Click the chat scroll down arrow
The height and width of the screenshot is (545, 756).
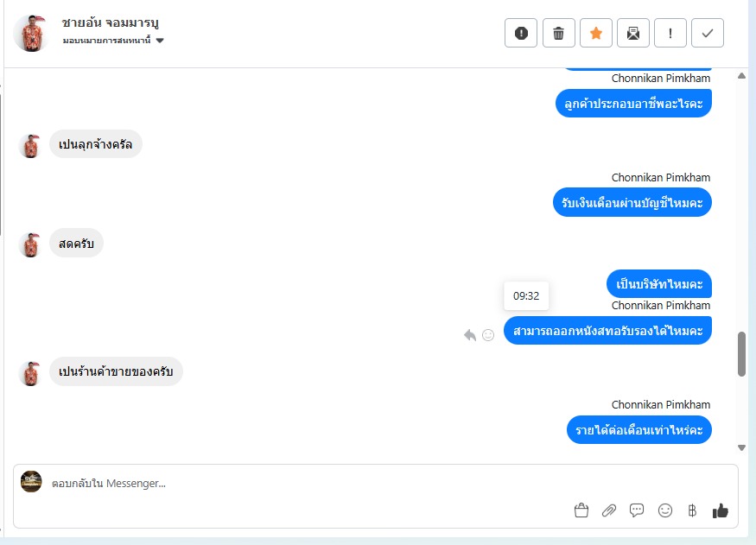tap(741, 447)
